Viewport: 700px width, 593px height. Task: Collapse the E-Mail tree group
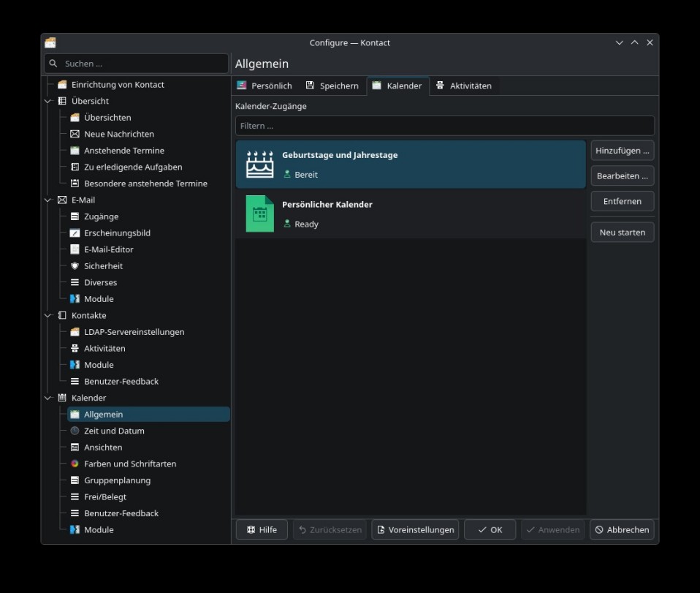(48, 200)
